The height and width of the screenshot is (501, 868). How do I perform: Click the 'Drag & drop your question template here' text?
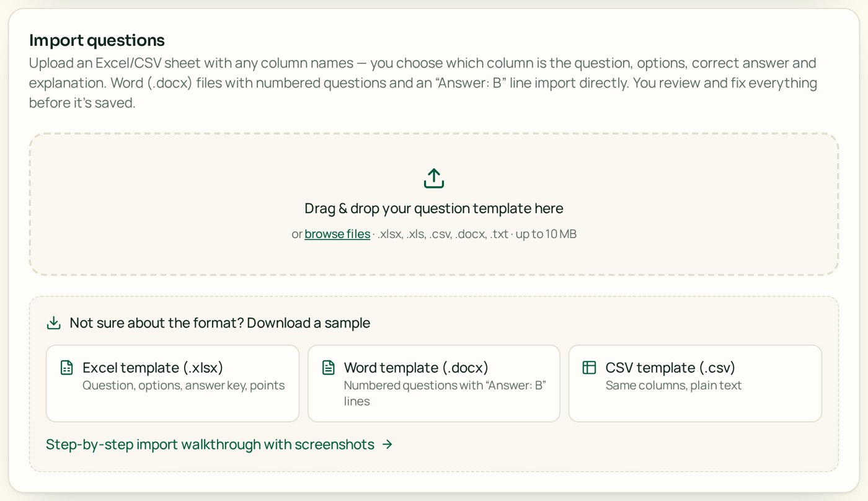pyautogui.click(x=434, y=208)
